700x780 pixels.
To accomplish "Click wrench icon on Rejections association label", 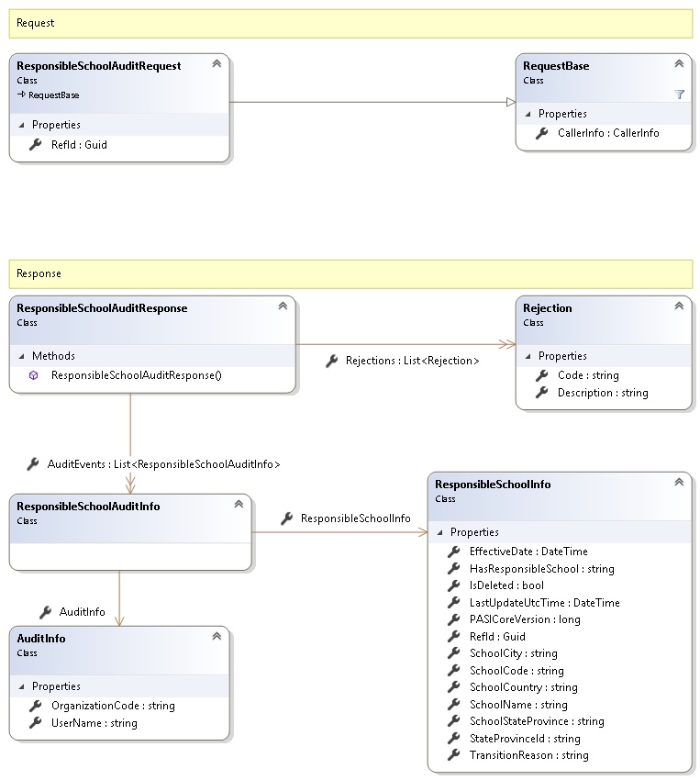I will (331, 362).
